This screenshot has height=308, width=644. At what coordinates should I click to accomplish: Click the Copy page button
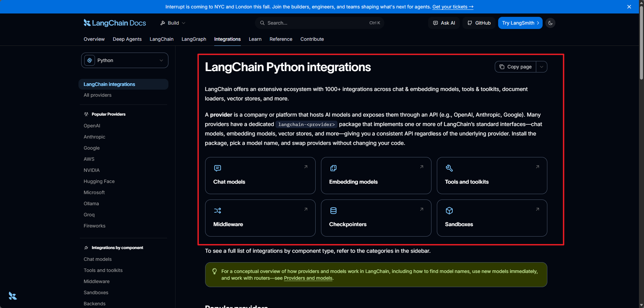click(516, 67)
